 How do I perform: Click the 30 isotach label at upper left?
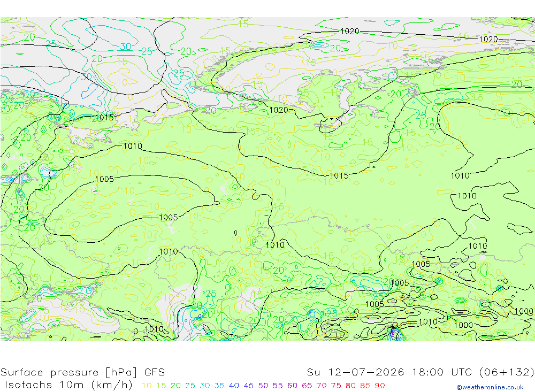click(x=126, y=47)
